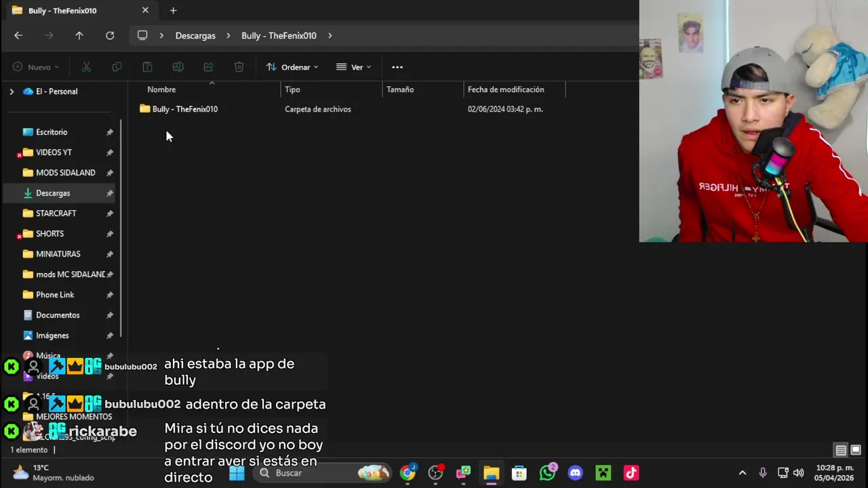This screenshot has height=488, width=868.
Task: Open the Windows Start menu
Action: point(237,473)
